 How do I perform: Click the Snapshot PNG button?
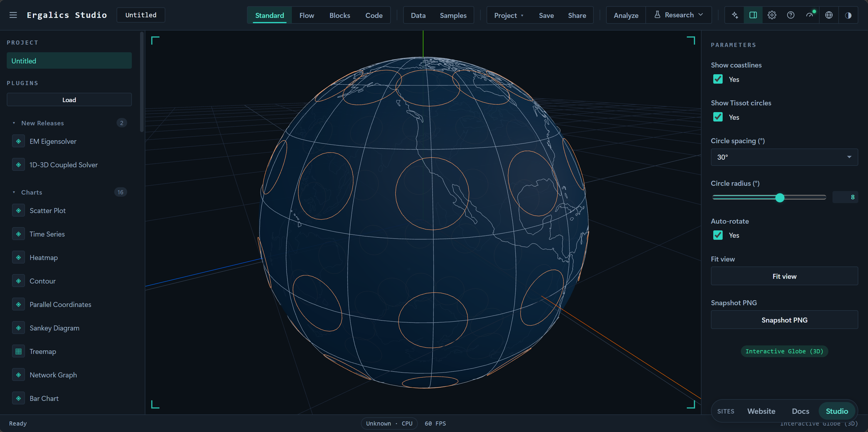point(784,320)
